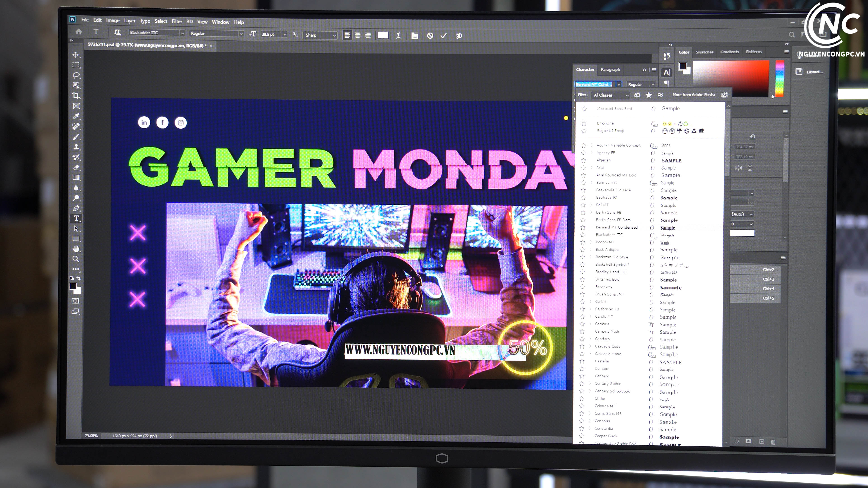868x488 pixels.
Task: Open the anti-aliasing Sharp dropdown
Action: click(x=334, y=35)
